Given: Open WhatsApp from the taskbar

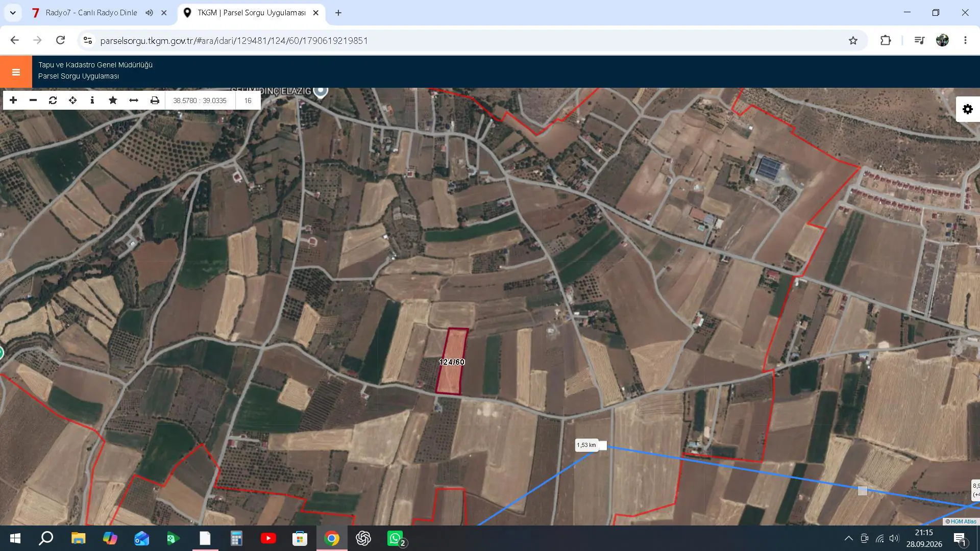Looking at the screenshot, I should (396, 538).
